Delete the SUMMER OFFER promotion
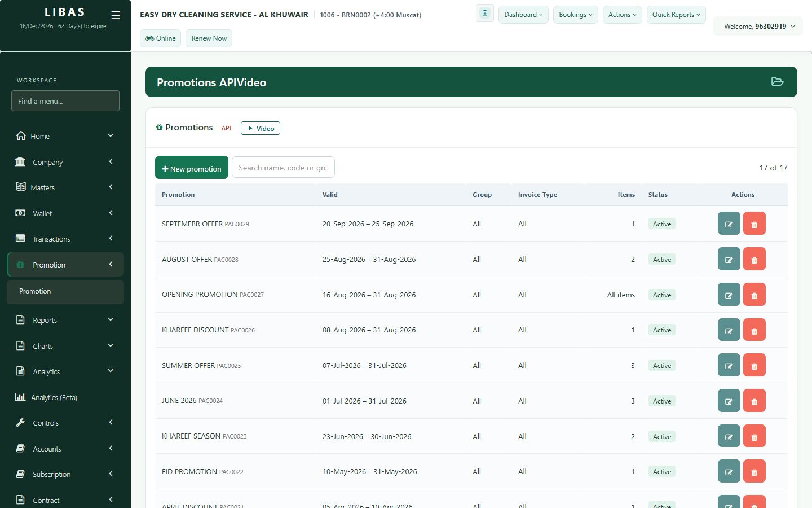This screenshot has height=508, width=812. (754, 365)
